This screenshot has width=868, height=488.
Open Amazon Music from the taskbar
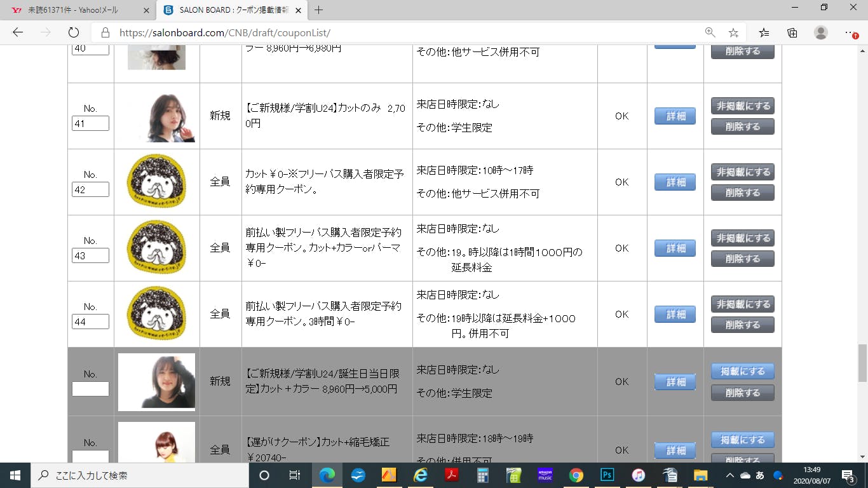[x=545, y=475]
